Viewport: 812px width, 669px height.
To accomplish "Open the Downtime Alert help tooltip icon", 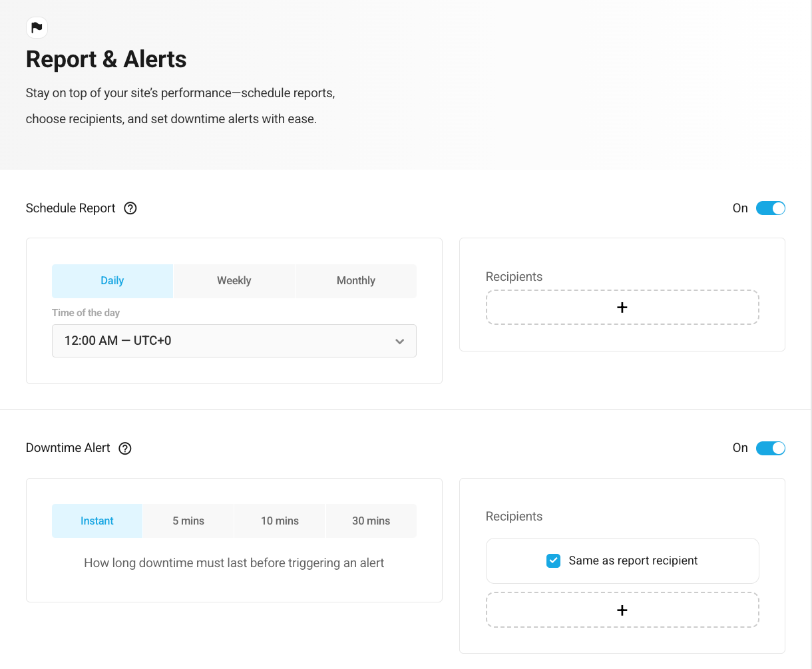I will [x=125, y=449].
